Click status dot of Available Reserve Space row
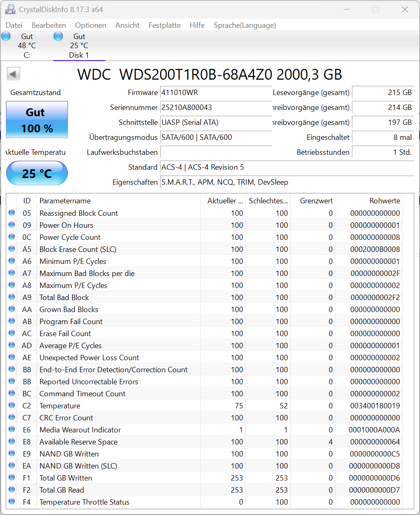The height and width of the screenshot is (515, 420). [x=12, y=441]
